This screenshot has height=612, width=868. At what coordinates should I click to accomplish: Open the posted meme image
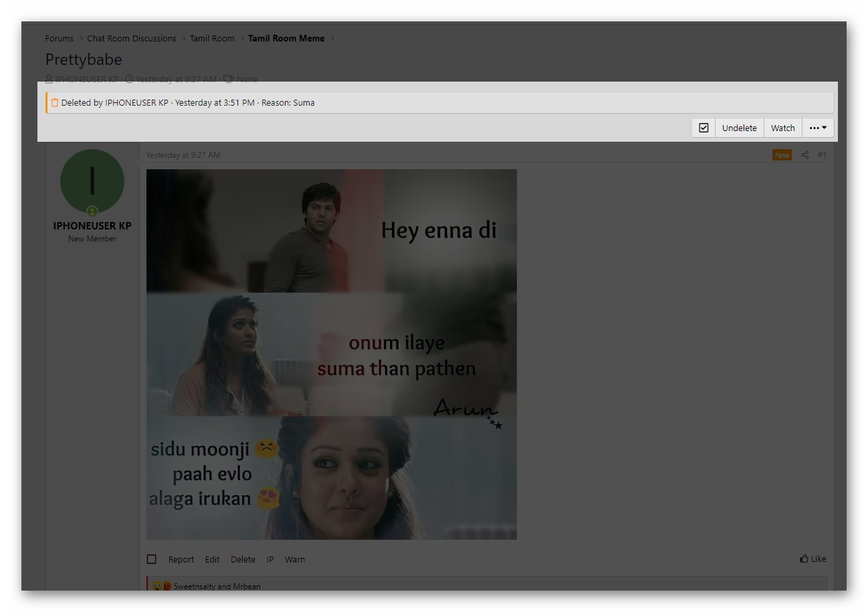[x=331, y=354]
